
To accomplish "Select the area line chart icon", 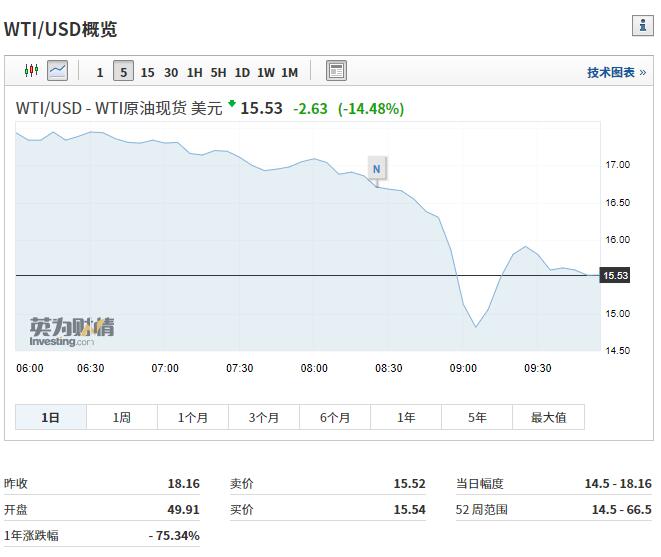I will point(57,71).
